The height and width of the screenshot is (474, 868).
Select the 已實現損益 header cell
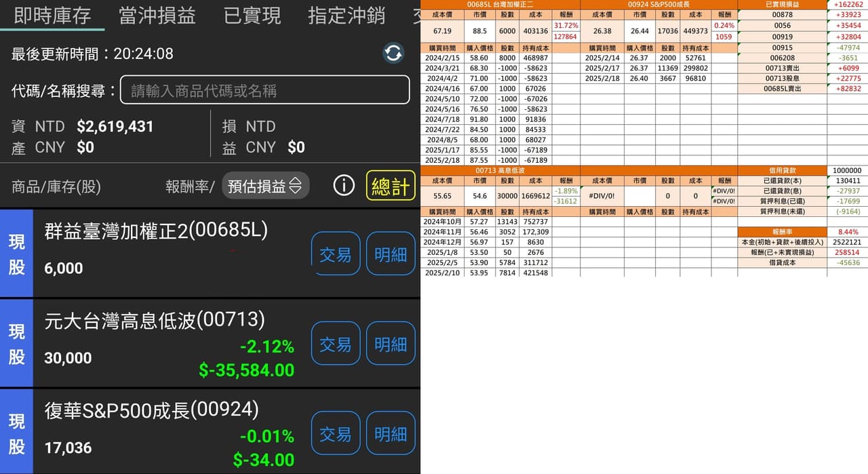click(782, 5)
